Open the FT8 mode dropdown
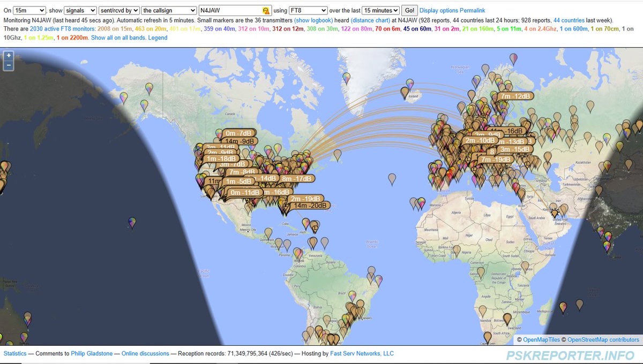643x364 pixels. pyautogui.click(x=308, y=10)
